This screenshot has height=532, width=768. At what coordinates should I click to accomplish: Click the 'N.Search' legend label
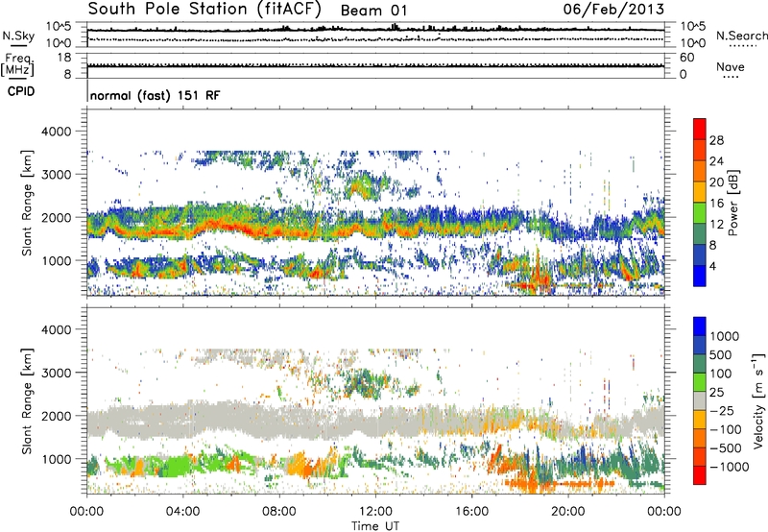tap(742, 36)
